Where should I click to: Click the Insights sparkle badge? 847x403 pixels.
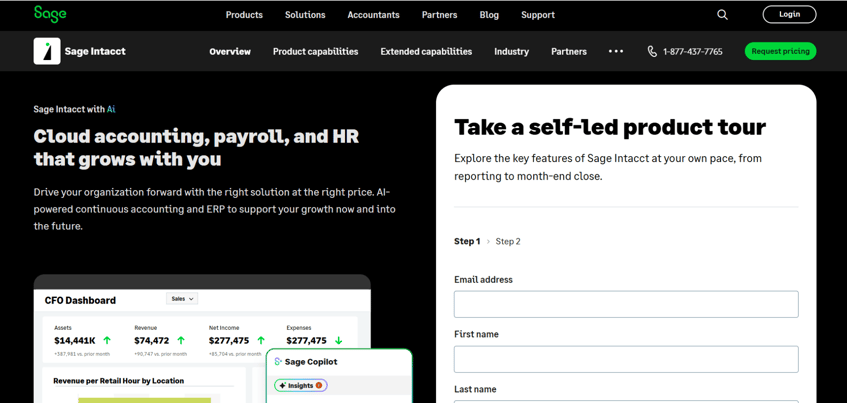pos(301,385)
